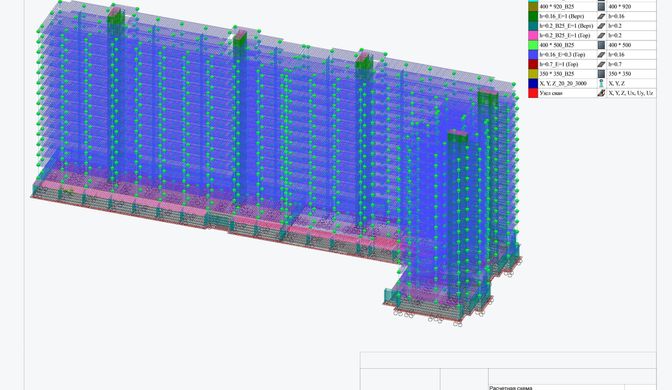Click the 400 * 500 section icon

601,45
